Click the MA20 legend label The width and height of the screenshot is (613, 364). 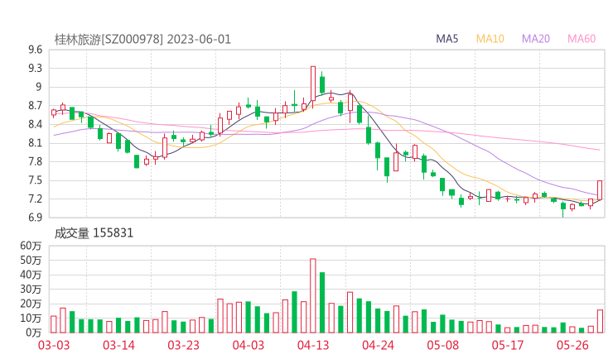[x=536, y=39]
